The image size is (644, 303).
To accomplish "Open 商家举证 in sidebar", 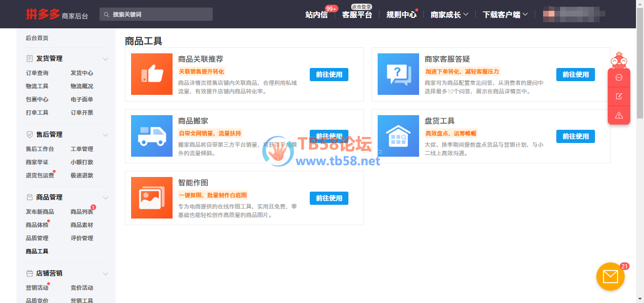I will click(37, 162).
